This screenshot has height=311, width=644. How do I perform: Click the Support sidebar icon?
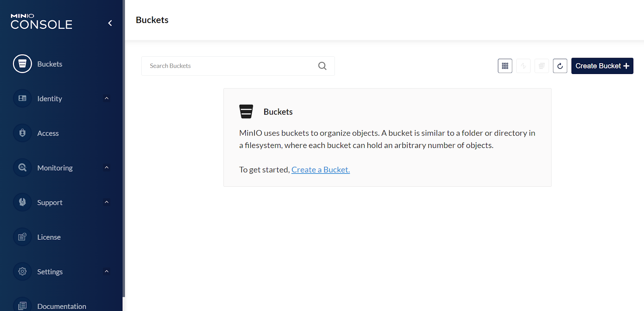point(23,202)
